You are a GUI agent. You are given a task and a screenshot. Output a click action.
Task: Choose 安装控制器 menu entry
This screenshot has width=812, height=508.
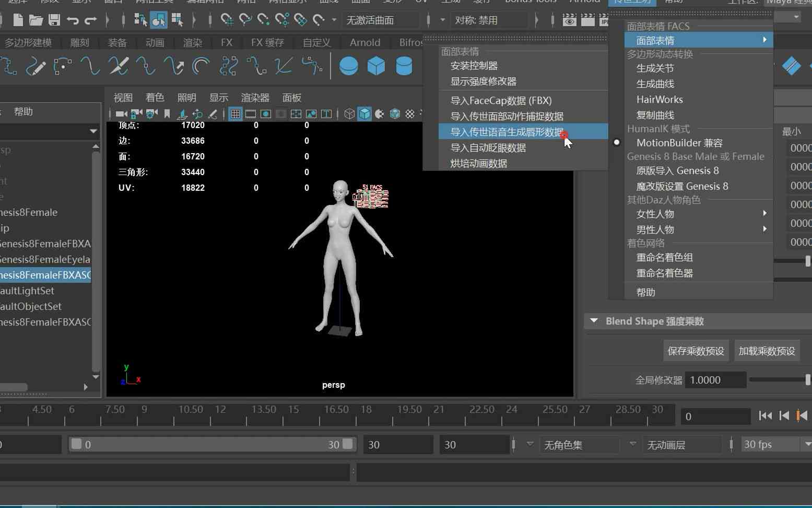pyautogui.click(x=523, y=66)
